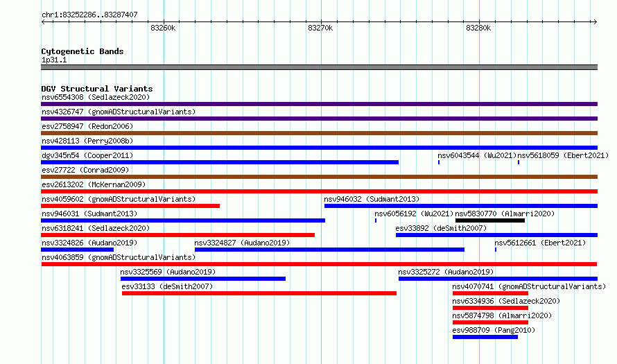Click the nsv6043544 (Wu2021) label

tap(477, 155)
